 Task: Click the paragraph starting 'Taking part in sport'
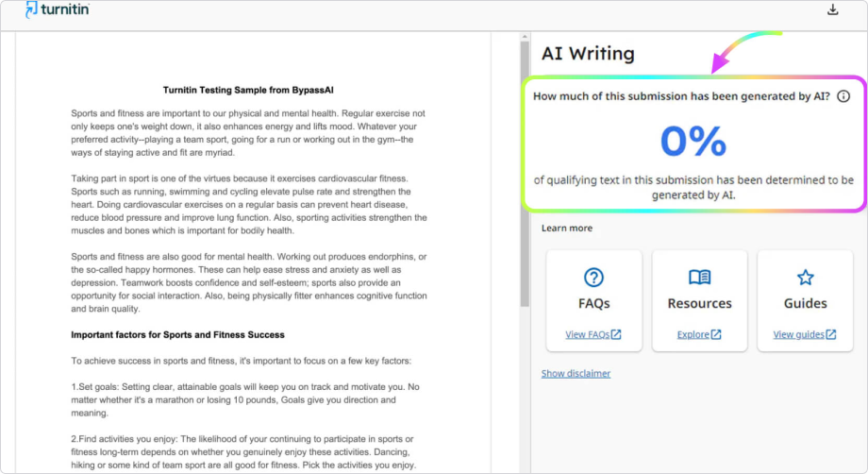[248, 204]
